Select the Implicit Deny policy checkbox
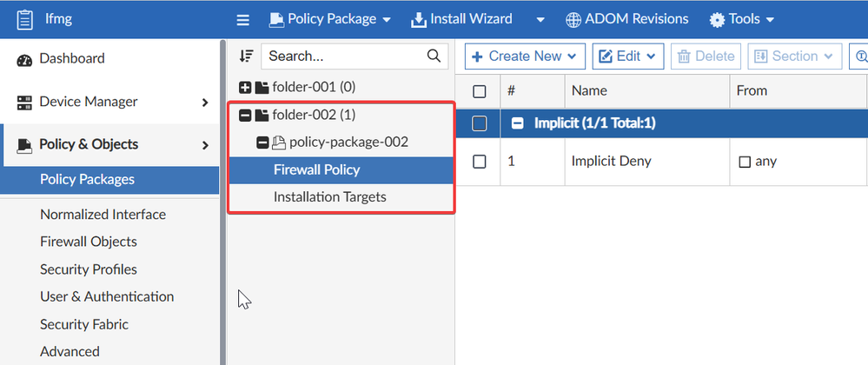Screen dimensions: 868x365 tap(480, 161)
